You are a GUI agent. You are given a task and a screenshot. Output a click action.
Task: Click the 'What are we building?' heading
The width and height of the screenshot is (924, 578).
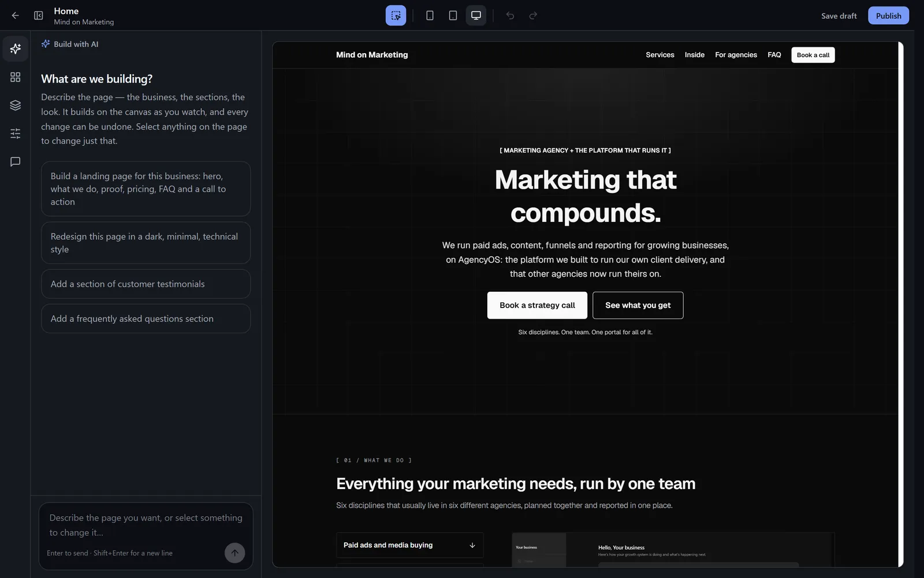coord(96,79)
